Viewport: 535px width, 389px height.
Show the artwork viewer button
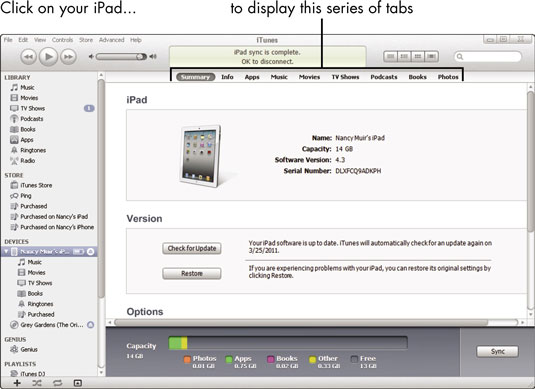(x=78, y=383)
